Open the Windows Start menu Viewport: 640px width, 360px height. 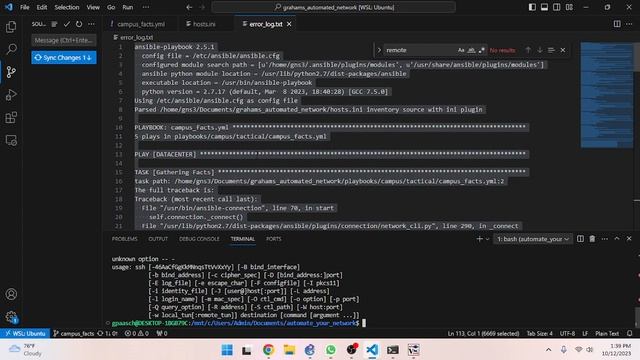pyautogui.click(x=227, y=350)
